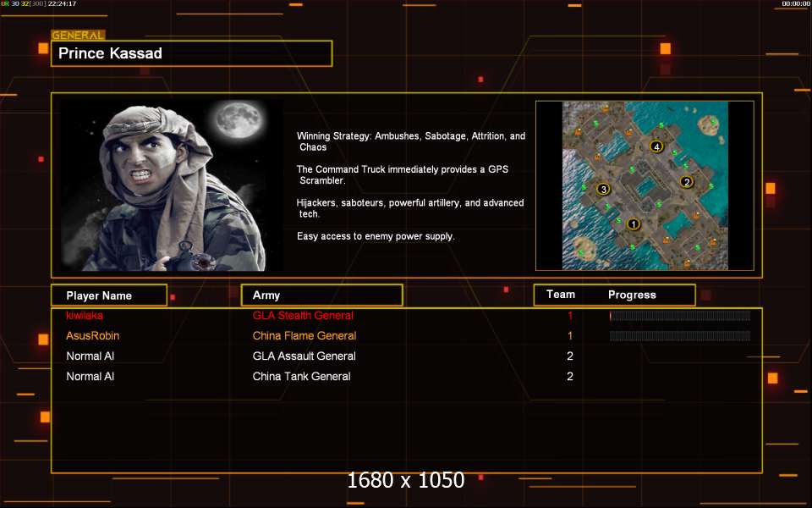Select start position 1 on the map
The height and width of the screenshot is (508, 812).
coord(633,224)
